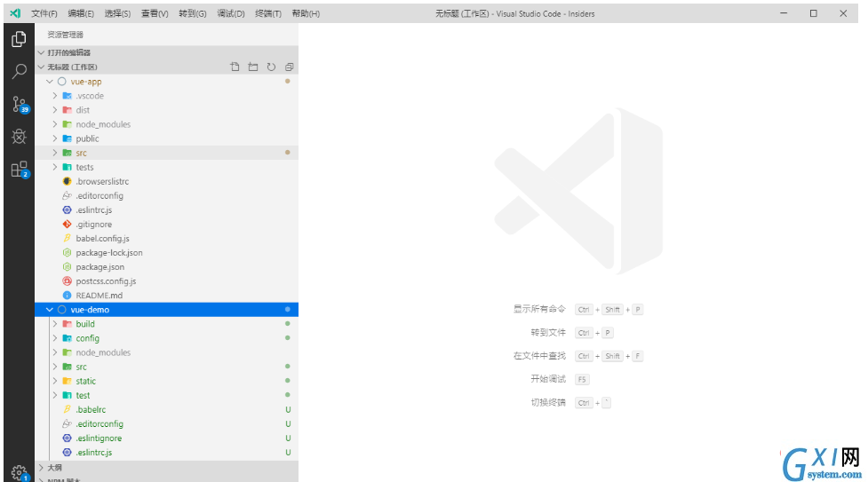The width and height of the screenshot is (868, 482).
Task: Click the .browserslistrc file icon
Action: coord(67,181)
